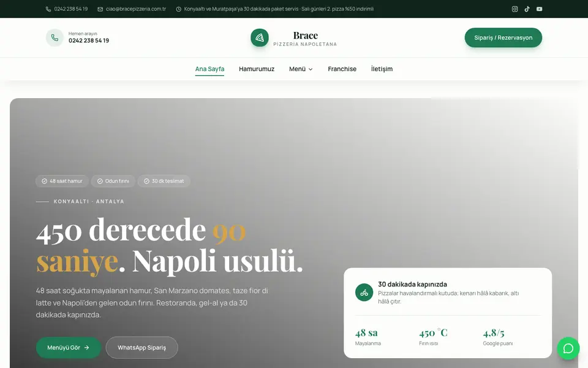Open the TikTok icon in top bar

527,9
